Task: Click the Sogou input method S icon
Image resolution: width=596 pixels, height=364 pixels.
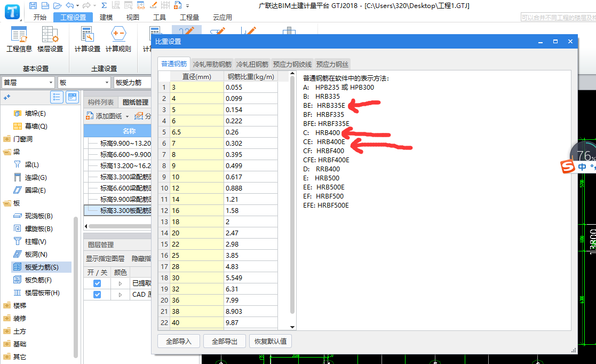Action: point(568,167)
